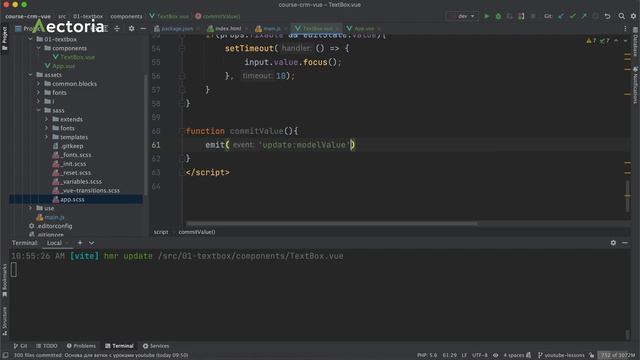Toggle the read-only lock icon in status bar

[x=591, y=356]
